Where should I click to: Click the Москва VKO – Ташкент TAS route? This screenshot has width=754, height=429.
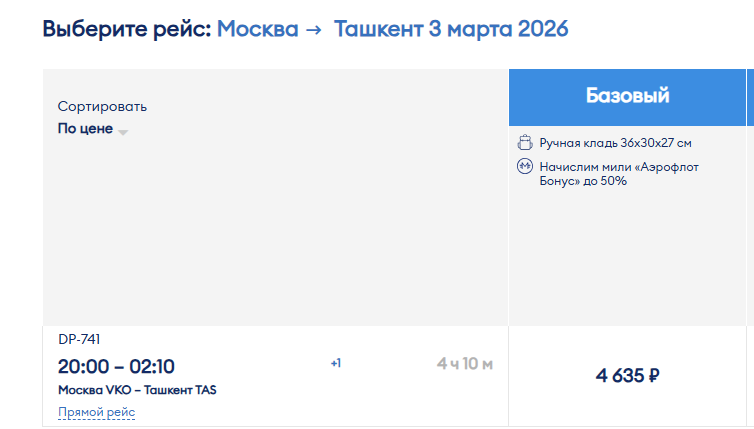137,390
